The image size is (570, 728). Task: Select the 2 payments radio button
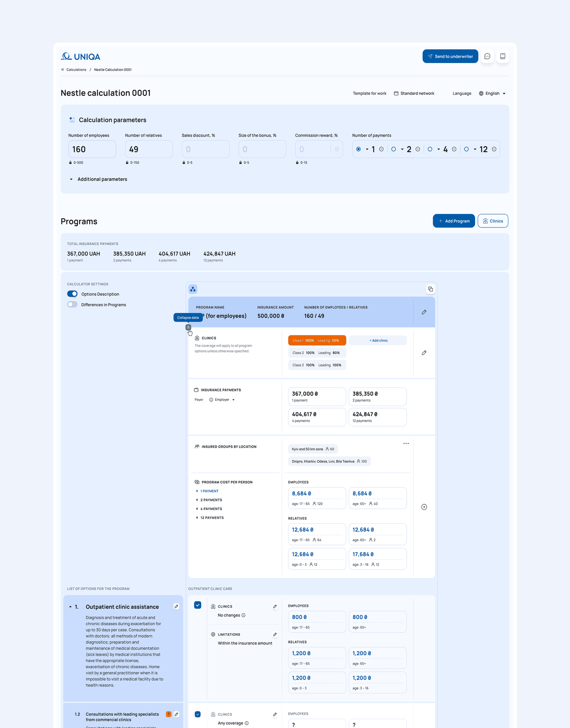click(393, 149)
